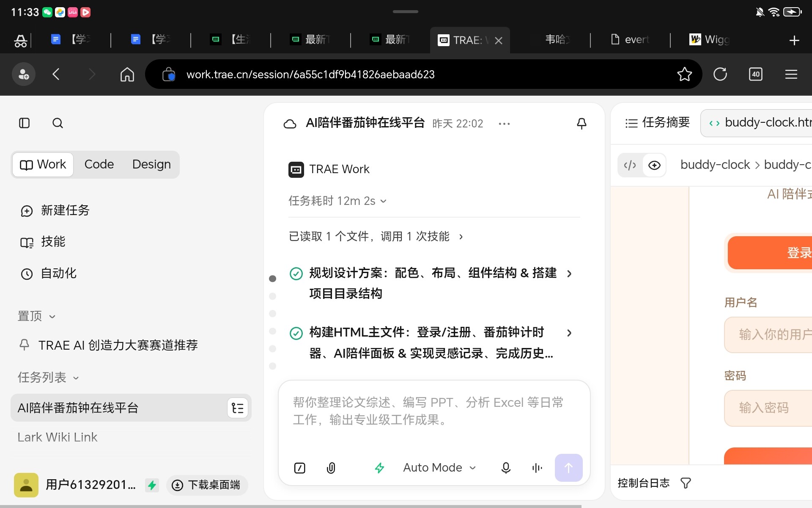Select the AI陪伴番茄钟在线平台 task row

pyautogui.click(x=131, y=408)
